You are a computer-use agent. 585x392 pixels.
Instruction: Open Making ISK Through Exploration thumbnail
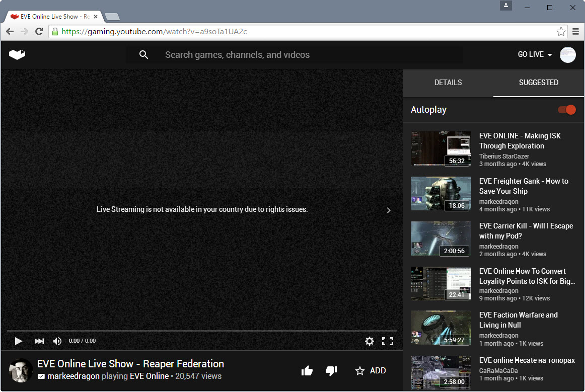pyautogui.click(x=441, y=148)
